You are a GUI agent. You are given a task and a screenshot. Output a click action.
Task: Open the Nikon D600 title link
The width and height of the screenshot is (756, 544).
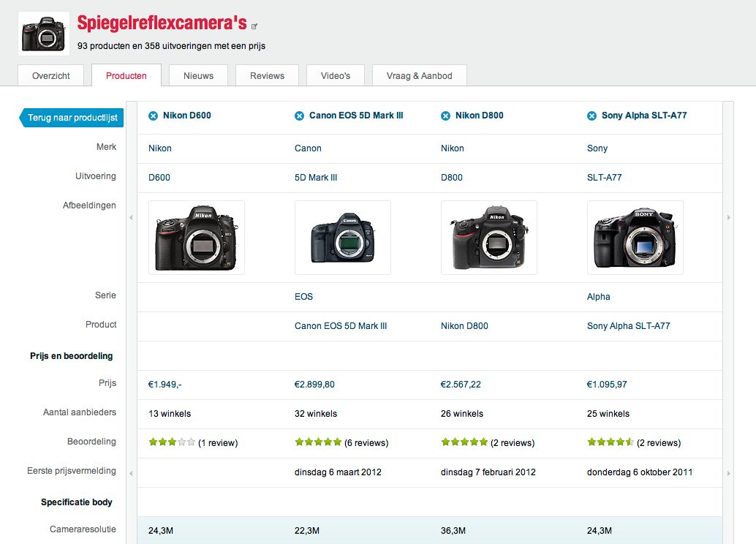pyautogui.click(x=187, y=116)
